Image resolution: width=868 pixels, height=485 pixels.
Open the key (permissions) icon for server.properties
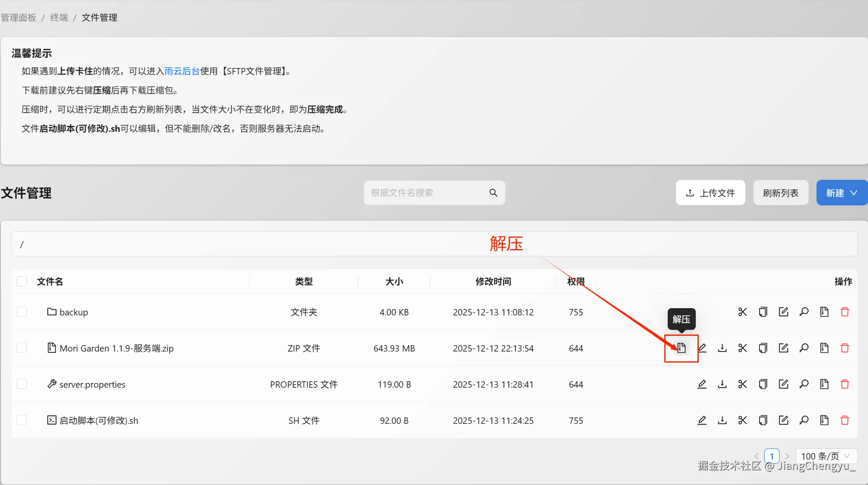pos(804,384)
